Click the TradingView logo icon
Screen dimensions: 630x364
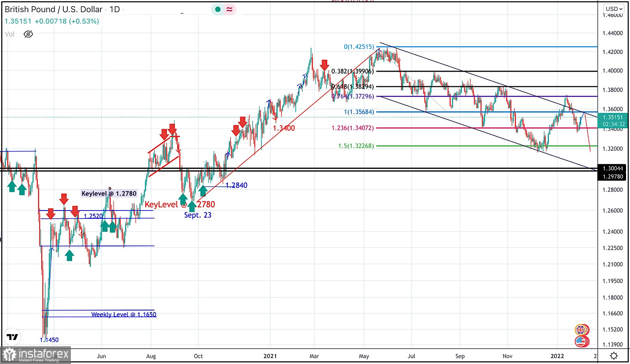tap(12, 337)
